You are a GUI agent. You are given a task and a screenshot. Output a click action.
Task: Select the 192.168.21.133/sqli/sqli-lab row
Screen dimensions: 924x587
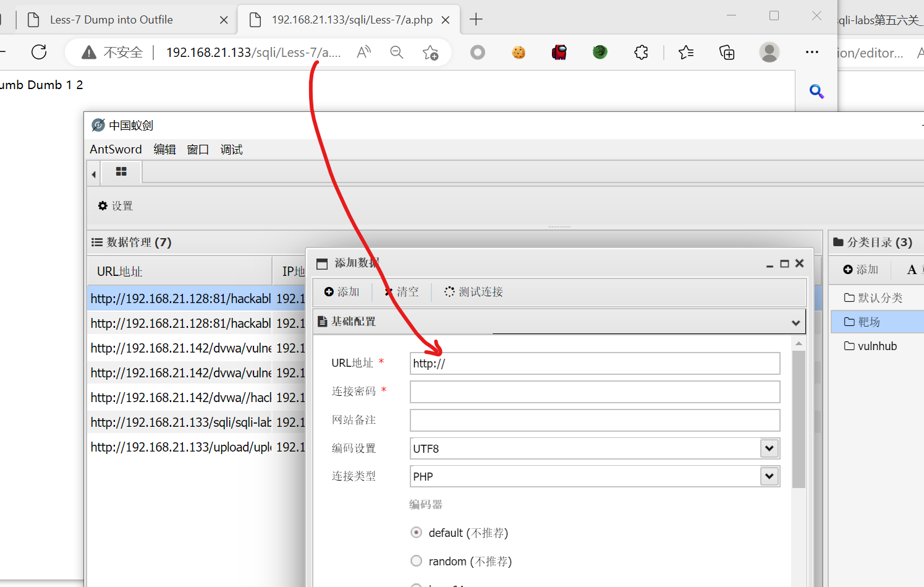(197, 422)
